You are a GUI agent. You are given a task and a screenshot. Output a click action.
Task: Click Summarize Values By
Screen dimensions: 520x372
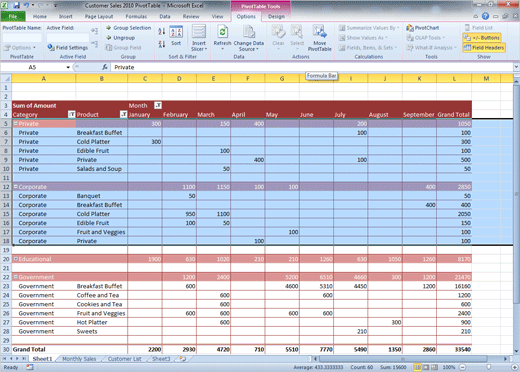click(369, 28)
